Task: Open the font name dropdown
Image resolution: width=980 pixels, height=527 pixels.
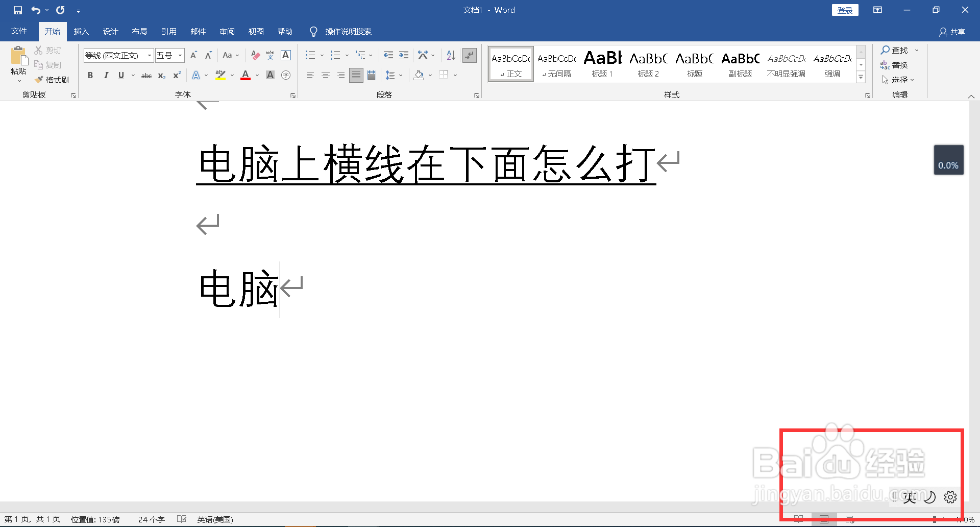Action: (x=148, y=55)
